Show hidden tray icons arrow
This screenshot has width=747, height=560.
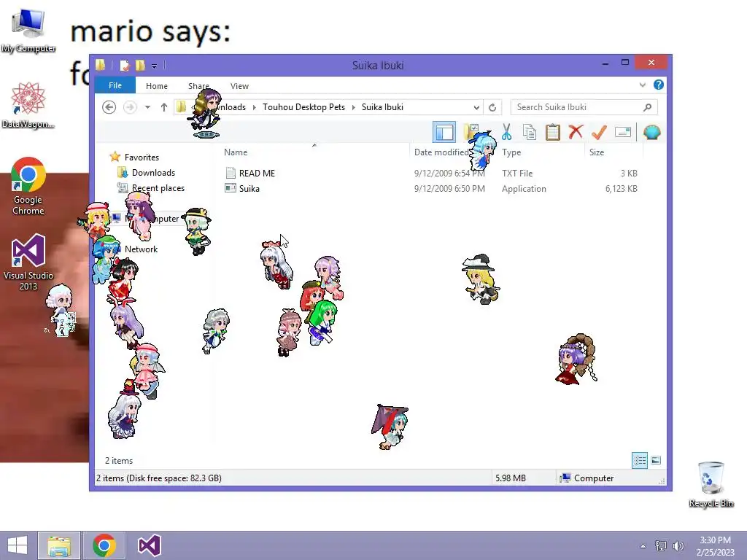coord(643,545)
